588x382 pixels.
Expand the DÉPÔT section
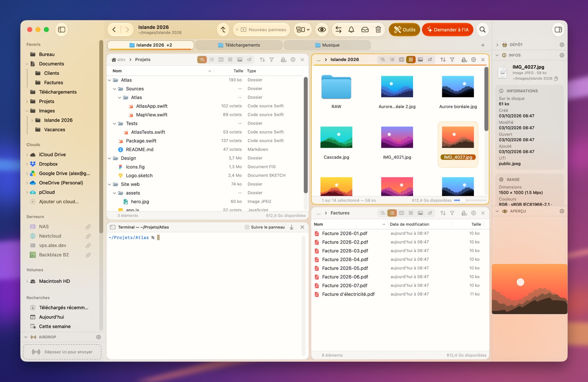tap(497, 45)
